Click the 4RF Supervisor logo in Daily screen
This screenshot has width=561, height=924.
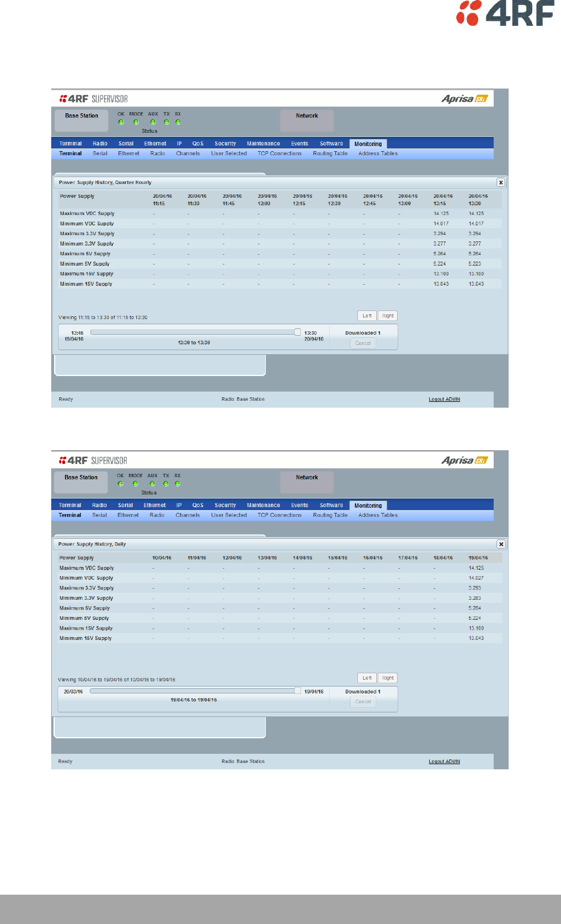click(93, 461)
